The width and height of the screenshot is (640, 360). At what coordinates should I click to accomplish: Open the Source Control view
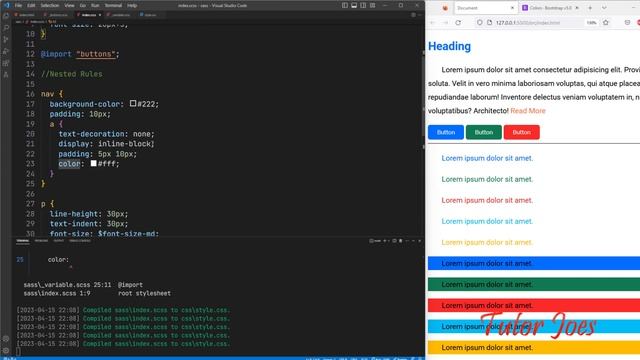[x=6, y=40]
